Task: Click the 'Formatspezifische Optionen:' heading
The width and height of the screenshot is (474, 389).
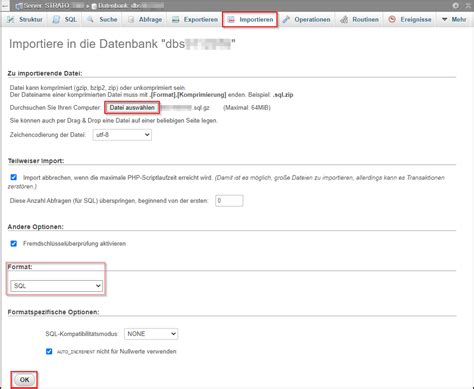Action: coord(53,312)
